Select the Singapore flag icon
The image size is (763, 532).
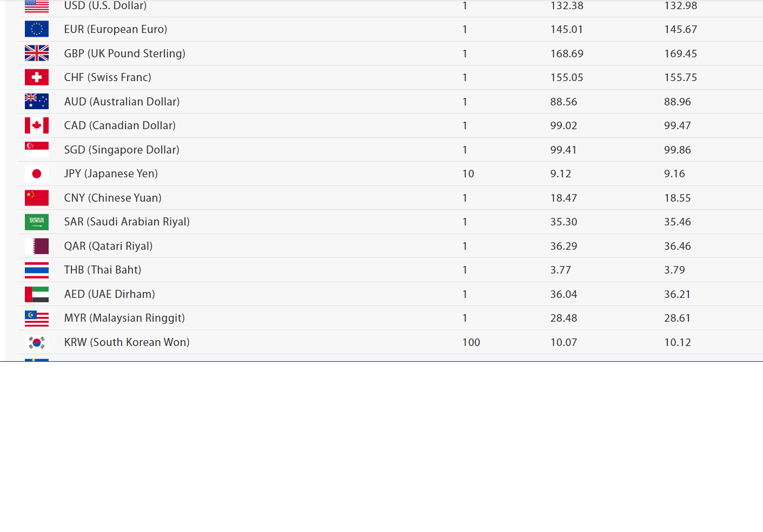pos(37,149)
